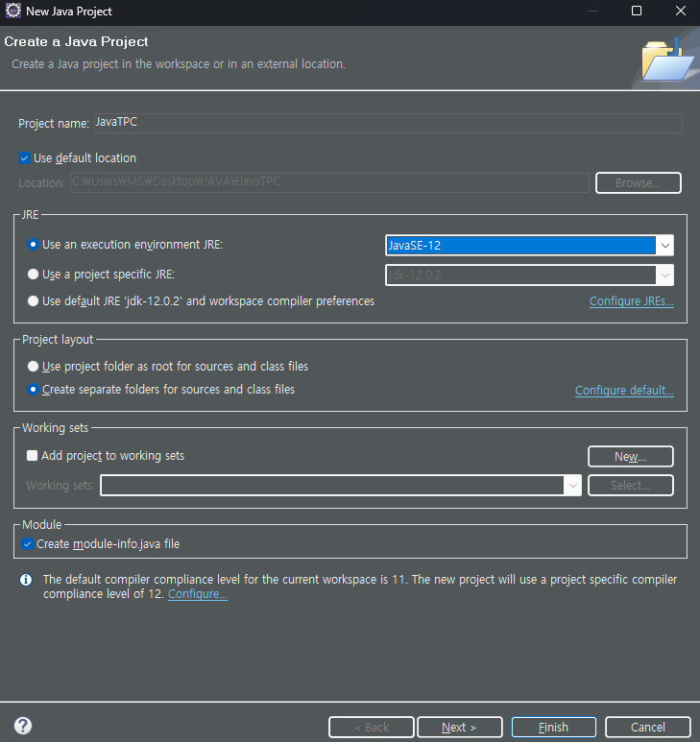Click the Select... working sets button
The height and width of the screenshot is (742, 700).
631,486
